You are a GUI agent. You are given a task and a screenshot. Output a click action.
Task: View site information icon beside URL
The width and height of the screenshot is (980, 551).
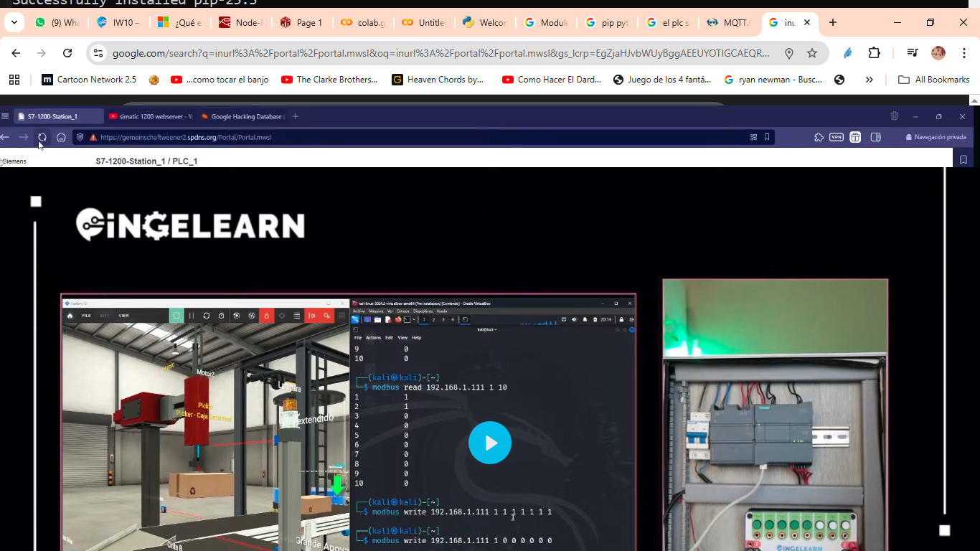[99, 53]
